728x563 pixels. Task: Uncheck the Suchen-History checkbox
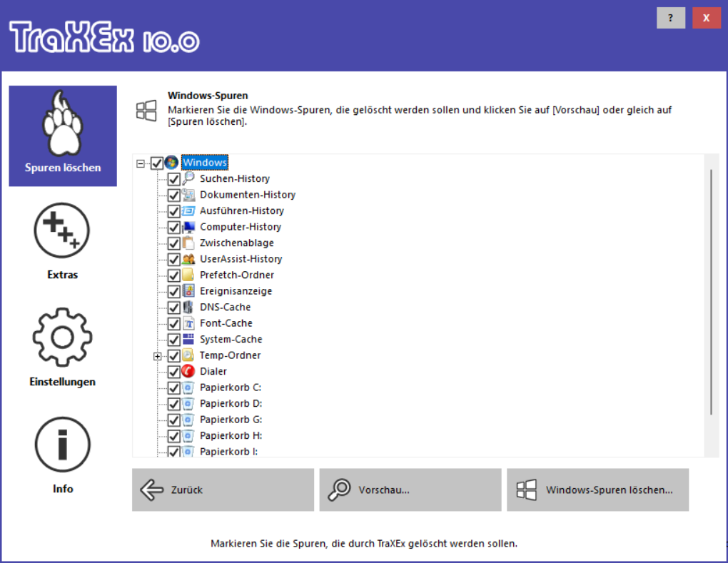(173, 179)
